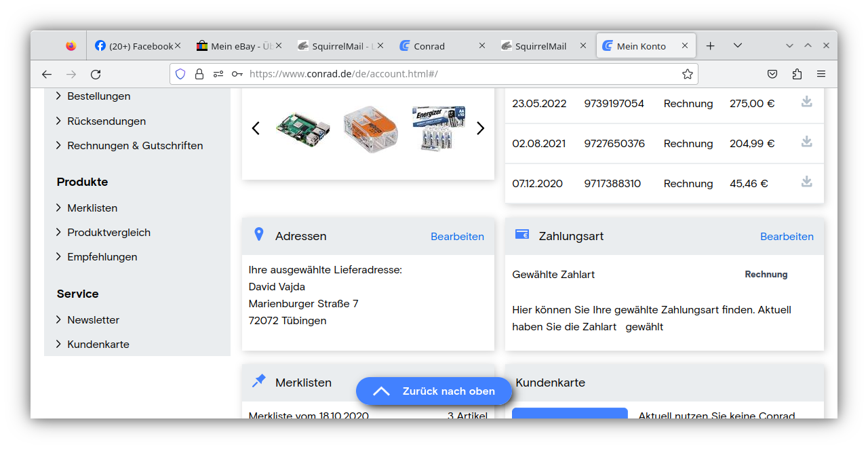Viewport: 868px width, 449px height.
Task: Open Bearbeiten next to Adressen
Action: click(x=457, y=237)
